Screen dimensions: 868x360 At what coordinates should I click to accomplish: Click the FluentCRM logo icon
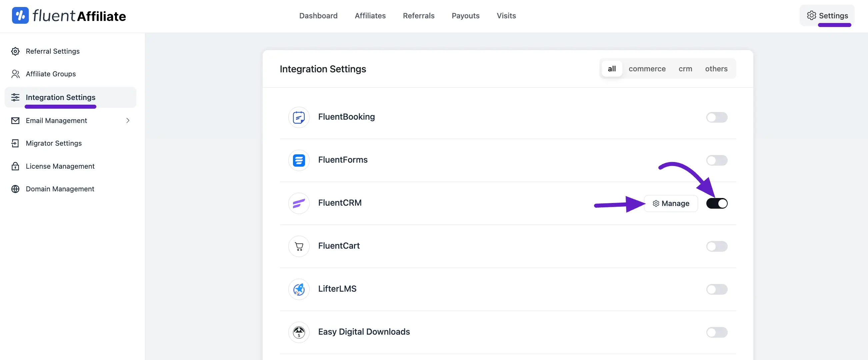tap(299, 203)
